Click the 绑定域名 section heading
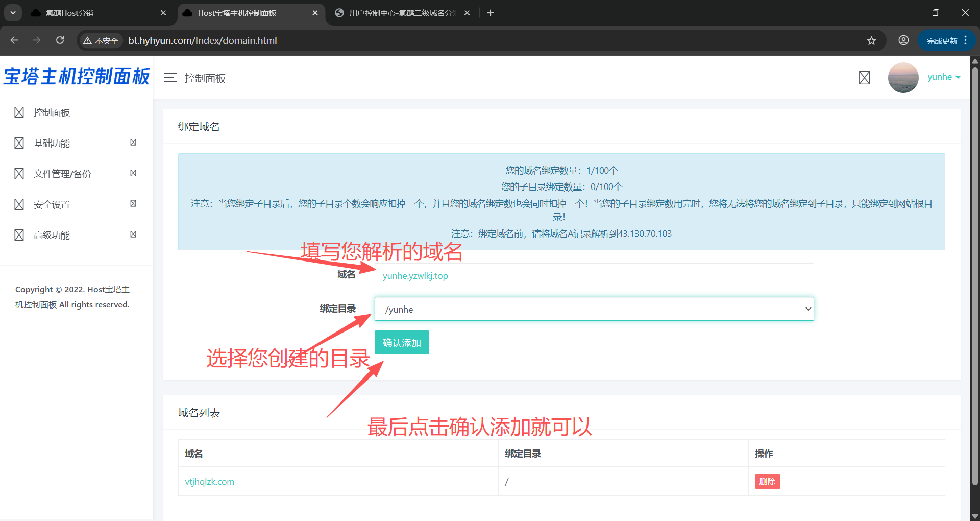The height and width of the screenshot is (521, 980). [199, 127]
